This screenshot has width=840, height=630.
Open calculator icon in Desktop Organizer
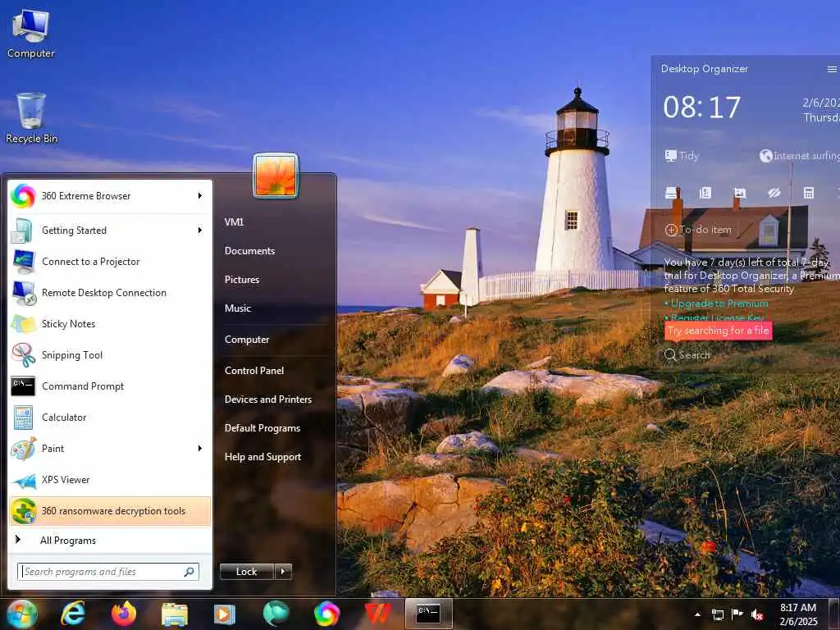point(809,193)
